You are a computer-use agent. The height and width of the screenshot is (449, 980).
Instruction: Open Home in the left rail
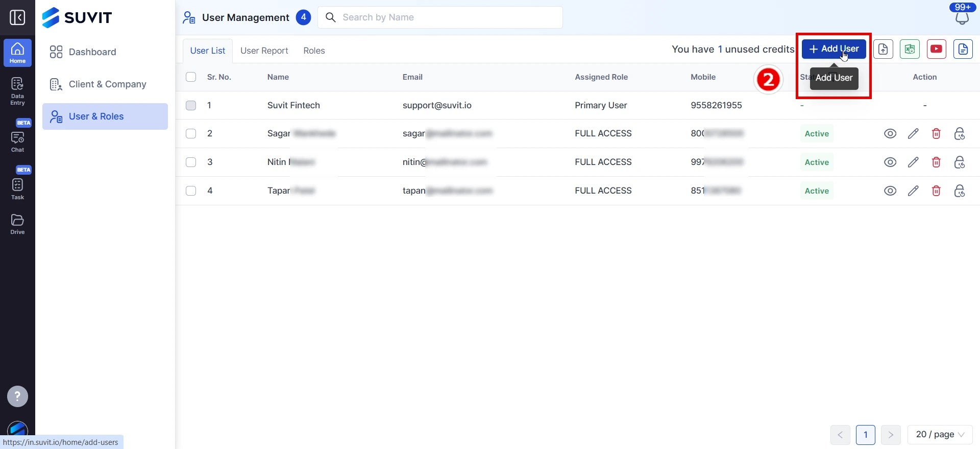pos(17,53)
